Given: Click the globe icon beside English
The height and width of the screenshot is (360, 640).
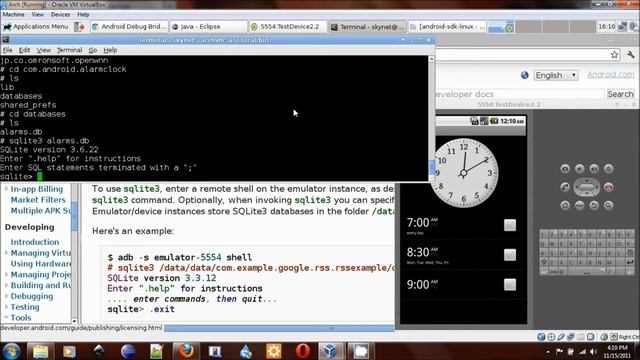Looking at the screenshot, I should 525,75.
